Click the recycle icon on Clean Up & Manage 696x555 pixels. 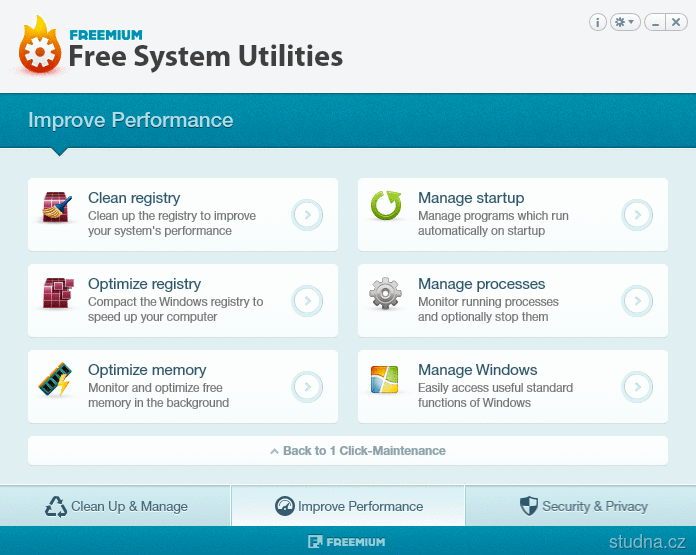point(56,507)
